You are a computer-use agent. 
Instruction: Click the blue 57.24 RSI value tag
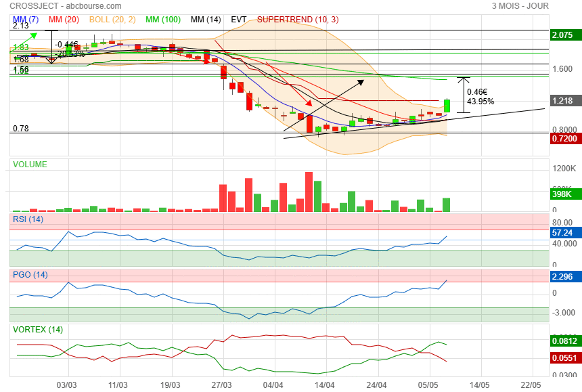pyautogui.click(x=565, y=233)
